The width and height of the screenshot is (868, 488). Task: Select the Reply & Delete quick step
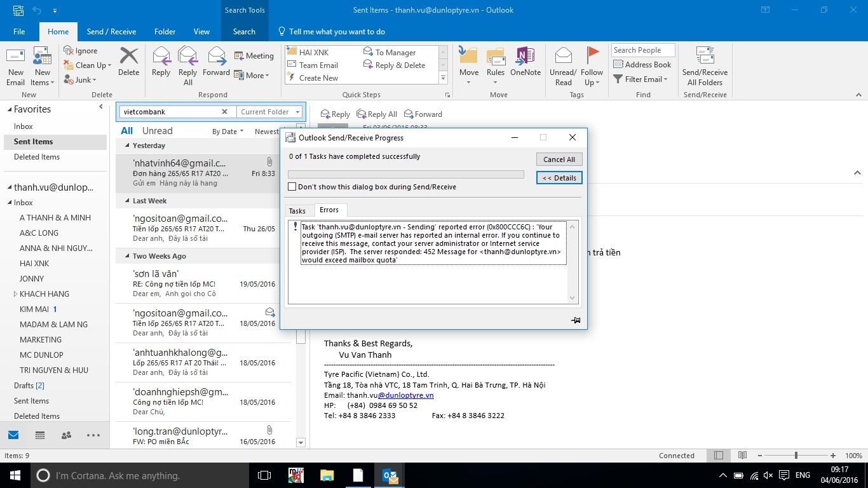394,65
